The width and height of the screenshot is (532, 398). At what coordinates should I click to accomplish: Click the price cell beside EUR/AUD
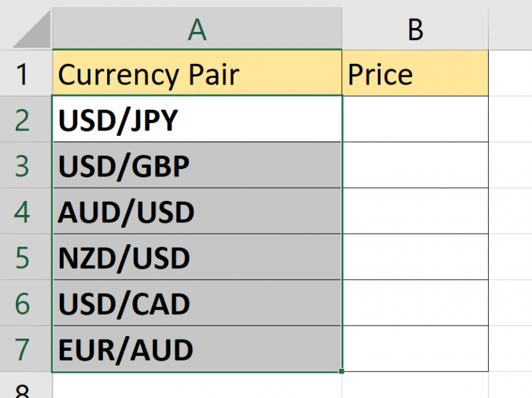[x=414, y=349]
